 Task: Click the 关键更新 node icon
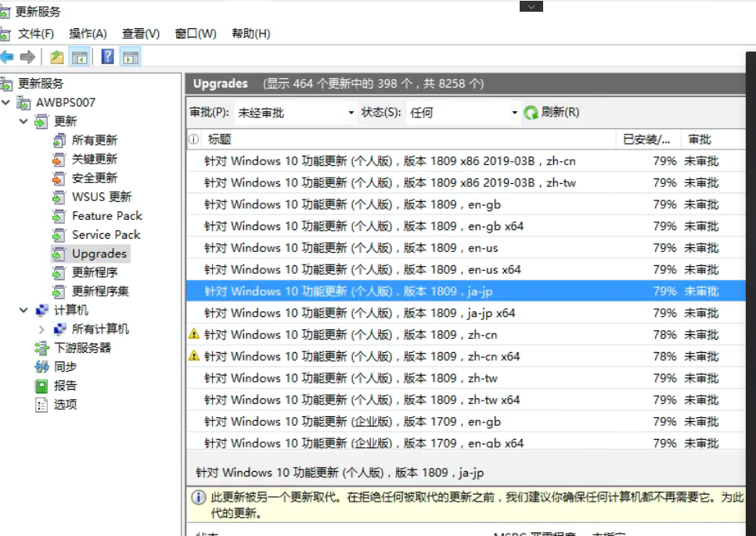[x=59, y=159]
